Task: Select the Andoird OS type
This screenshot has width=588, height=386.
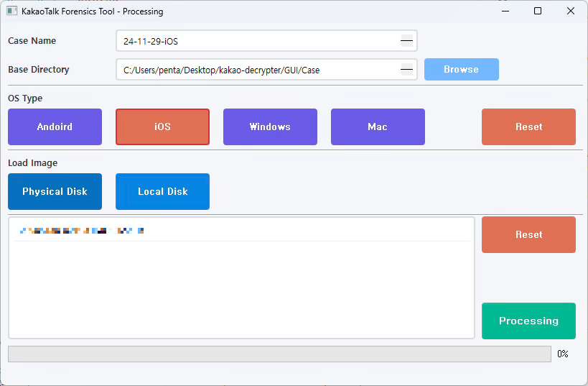Action: pyautogui.click(x=55, y=127)
